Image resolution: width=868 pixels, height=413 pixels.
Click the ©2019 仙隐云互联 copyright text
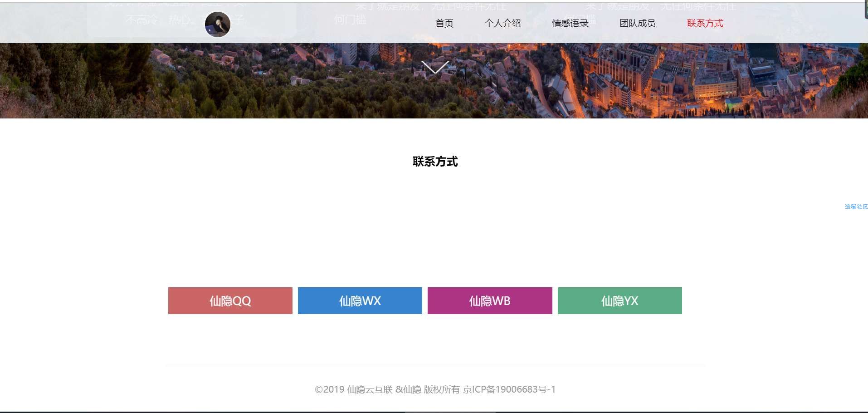(x=435, y=389)
